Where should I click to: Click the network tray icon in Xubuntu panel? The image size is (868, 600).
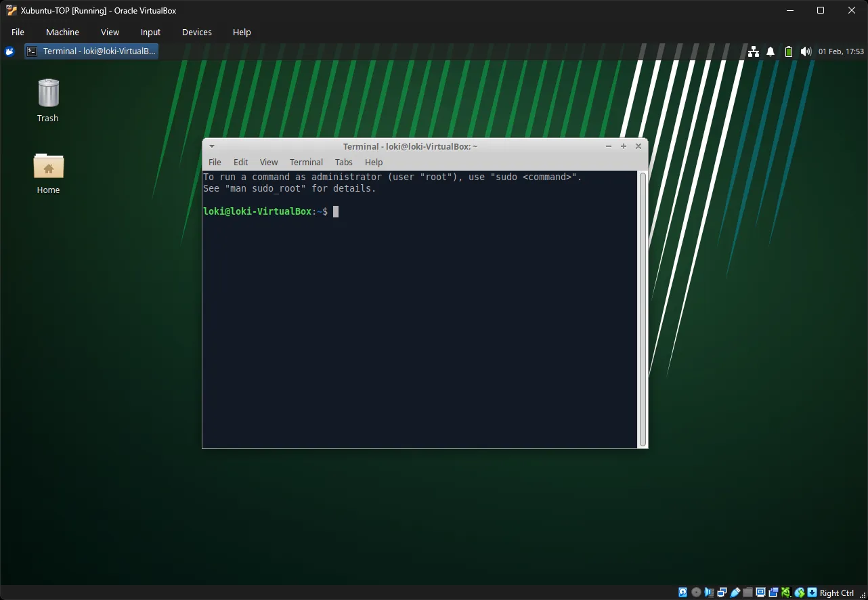click(754, 51)
